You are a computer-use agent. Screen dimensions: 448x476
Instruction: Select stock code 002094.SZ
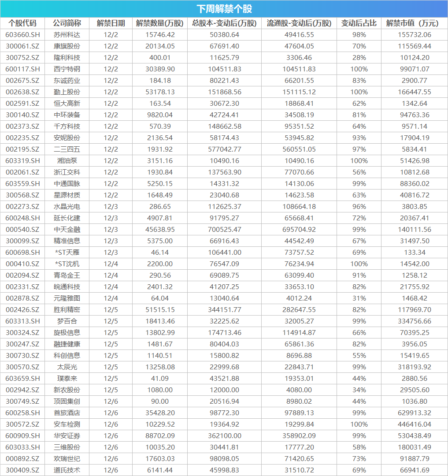pos(22,275)
